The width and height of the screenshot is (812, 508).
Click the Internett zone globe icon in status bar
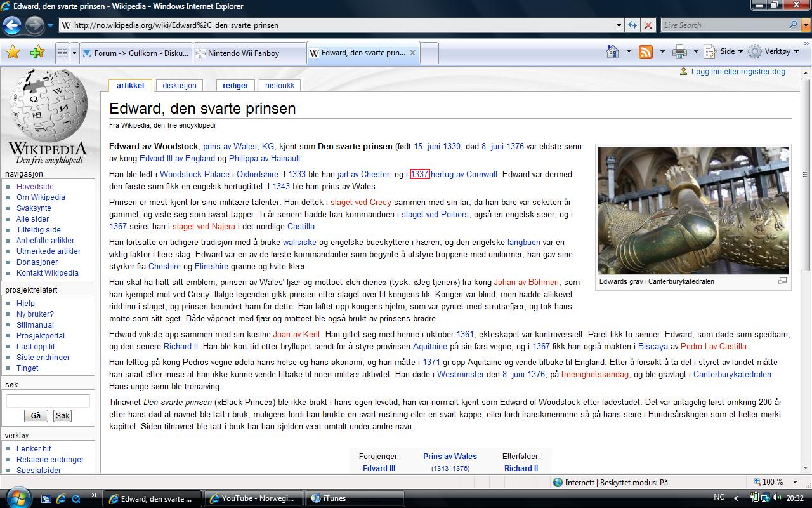coord(558,482)
